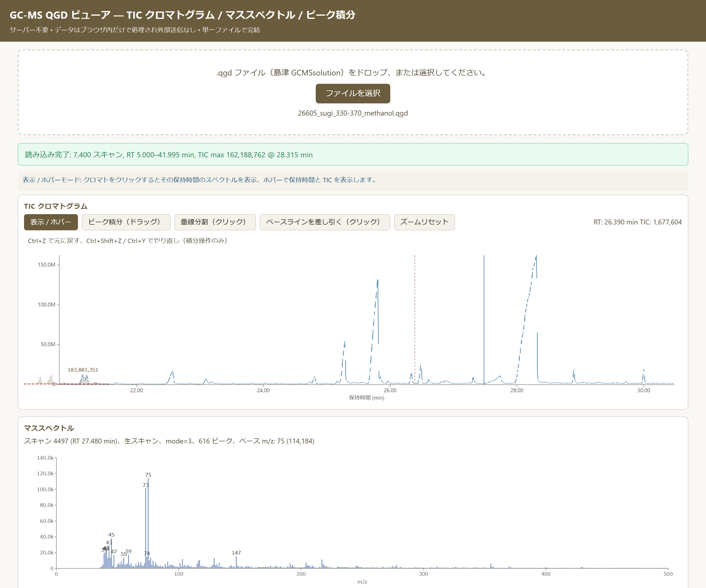Click the ズームリセット button

point(424,222)
